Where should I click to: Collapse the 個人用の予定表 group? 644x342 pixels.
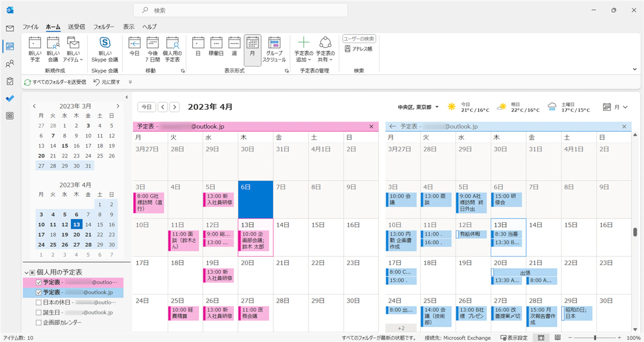[26, 273]
